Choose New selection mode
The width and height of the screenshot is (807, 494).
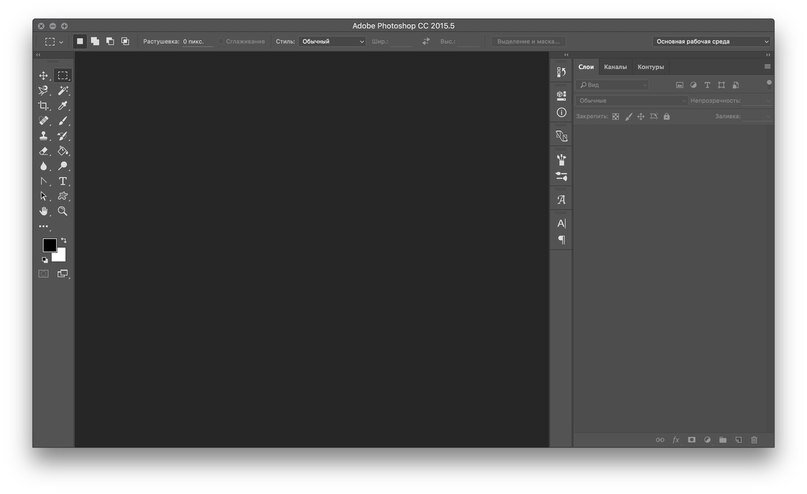tap(80, 41)
